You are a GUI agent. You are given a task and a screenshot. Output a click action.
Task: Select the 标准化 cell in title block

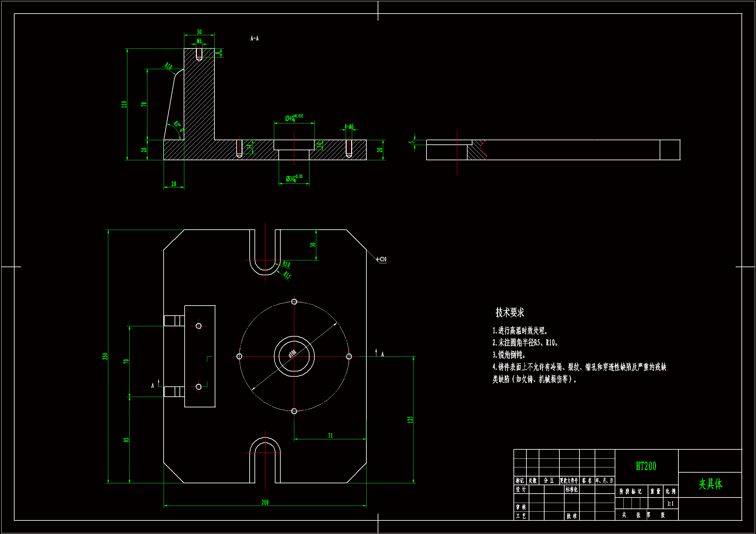click(x=571, y=489)
